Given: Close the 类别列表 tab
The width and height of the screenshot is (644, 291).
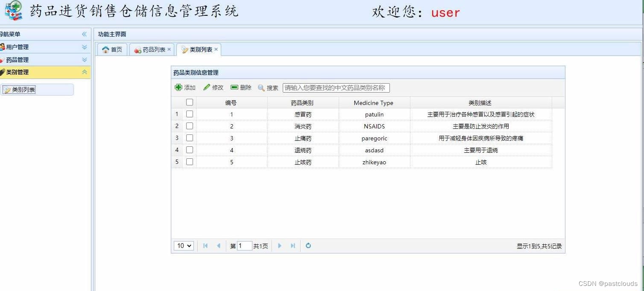Looking at the screenshot, I should [216, 49].
